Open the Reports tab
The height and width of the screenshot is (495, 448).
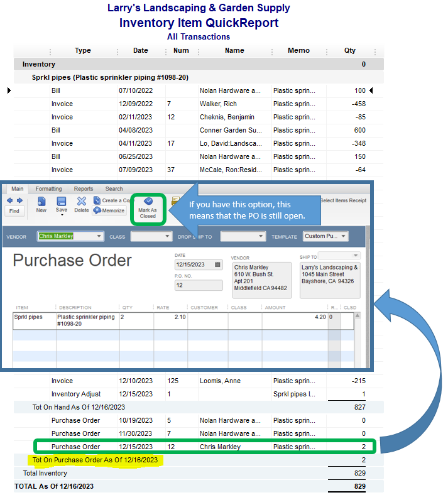[84, 188]
